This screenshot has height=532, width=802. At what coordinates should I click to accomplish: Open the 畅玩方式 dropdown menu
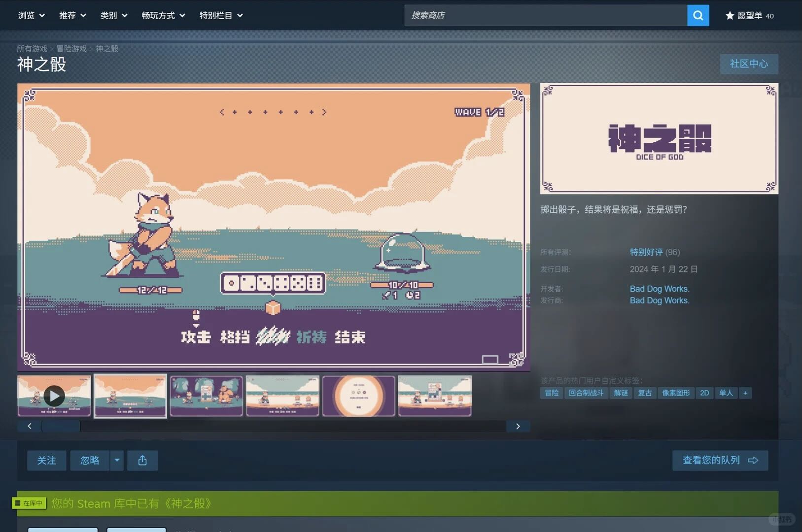(x=164, y=15)
